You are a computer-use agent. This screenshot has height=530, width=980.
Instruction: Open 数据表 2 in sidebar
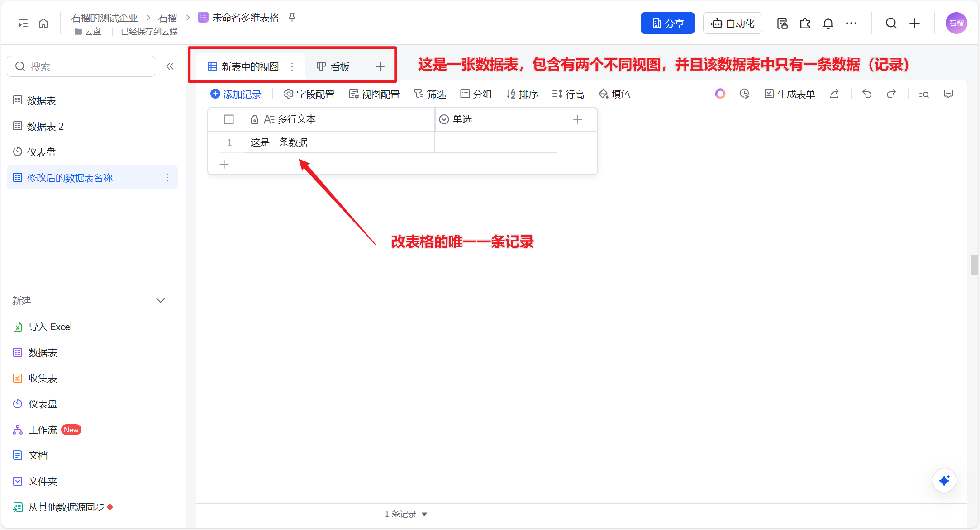(45, 126)
